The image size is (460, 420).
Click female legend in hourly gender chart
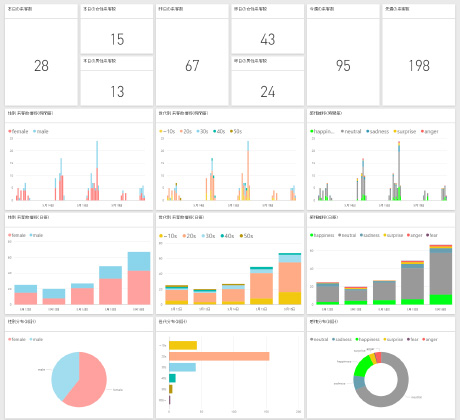pos(18,131)
